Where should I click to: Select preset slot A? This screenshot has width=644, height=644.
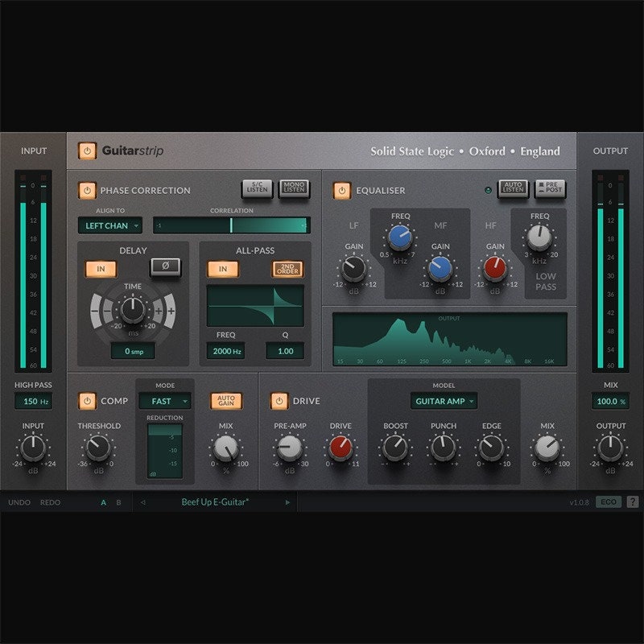104,502
